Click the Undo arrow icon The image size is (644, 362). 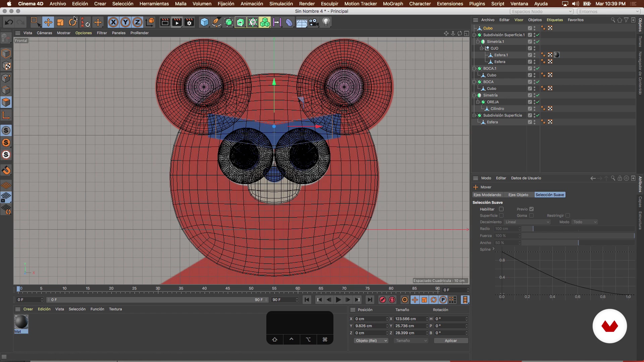click(9, 22)
